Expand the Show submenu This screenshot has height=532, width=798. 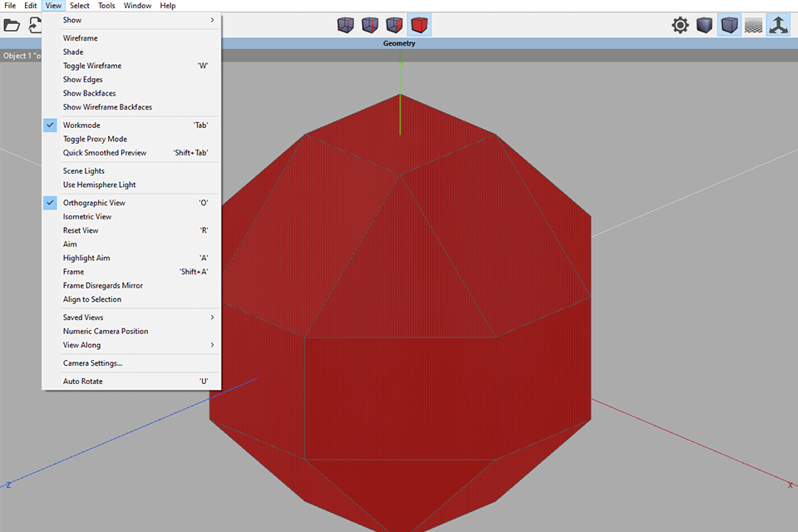point(72,19)
